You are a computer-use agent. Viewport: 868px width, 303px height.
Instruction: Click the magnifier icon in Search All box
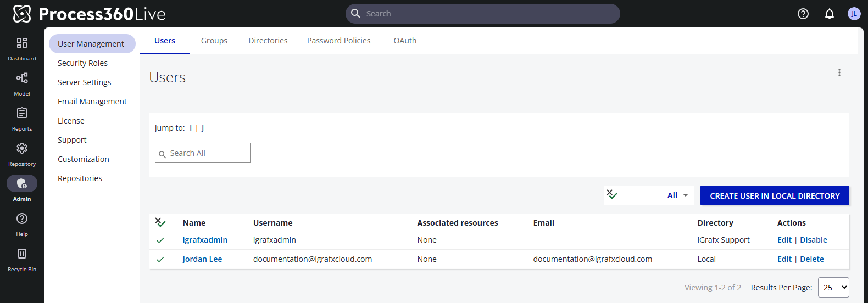[x=163, y=154]
